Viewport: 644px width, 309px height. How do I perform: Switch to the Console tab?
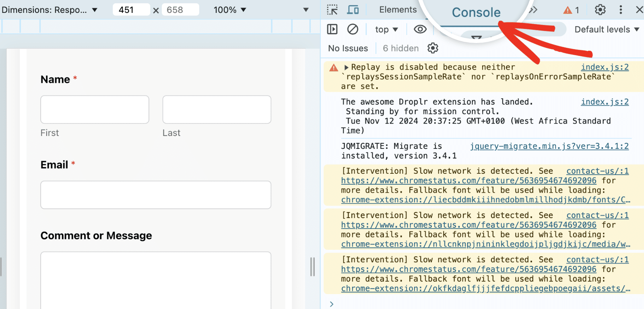point(476,12)
